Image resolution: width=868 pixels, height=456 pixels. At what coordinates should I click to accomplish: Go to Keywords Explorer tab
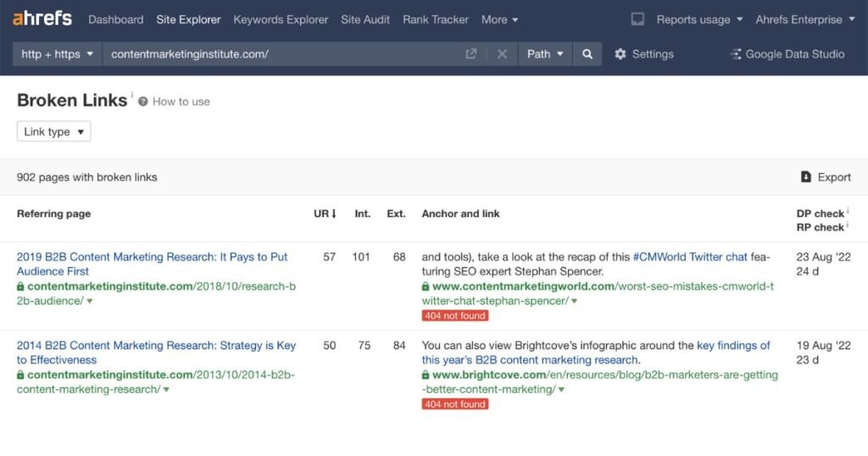[281, 19]
